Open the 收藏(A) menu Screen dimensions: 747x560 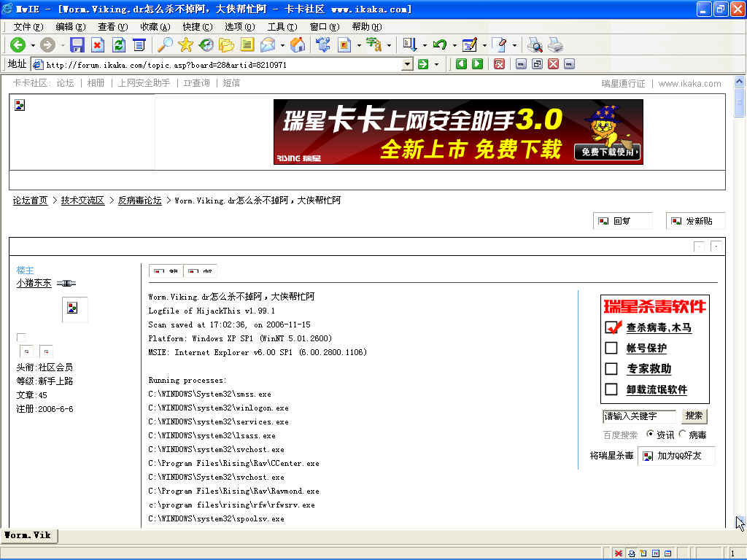[155, 27]
